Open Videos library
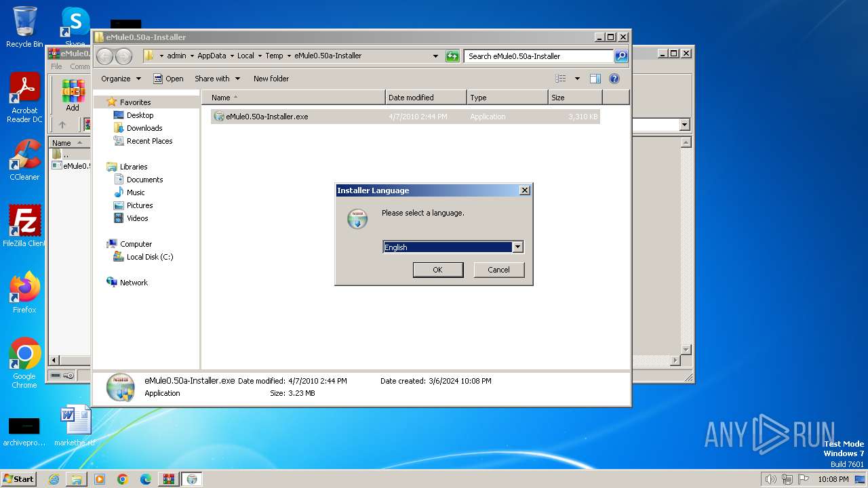This screenshot has width=868, height=488. (137, 218)
